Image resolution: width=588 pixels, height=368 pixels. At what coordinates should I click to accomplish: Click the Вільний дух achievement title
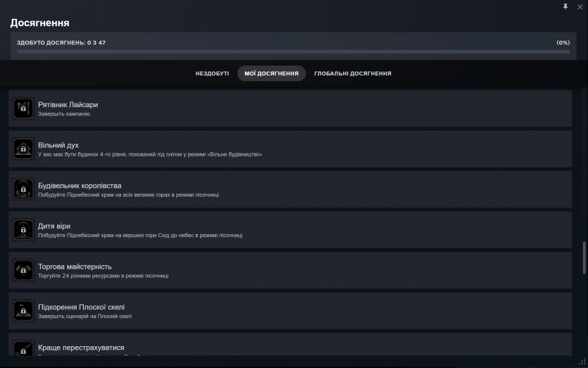click(58, 145)
